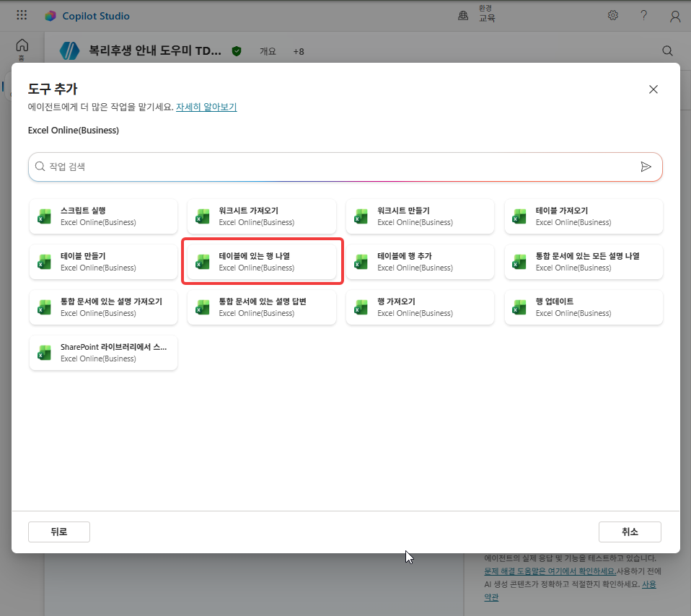
Task: Open the app launcher waffle icon
Action: pos(22,15)
